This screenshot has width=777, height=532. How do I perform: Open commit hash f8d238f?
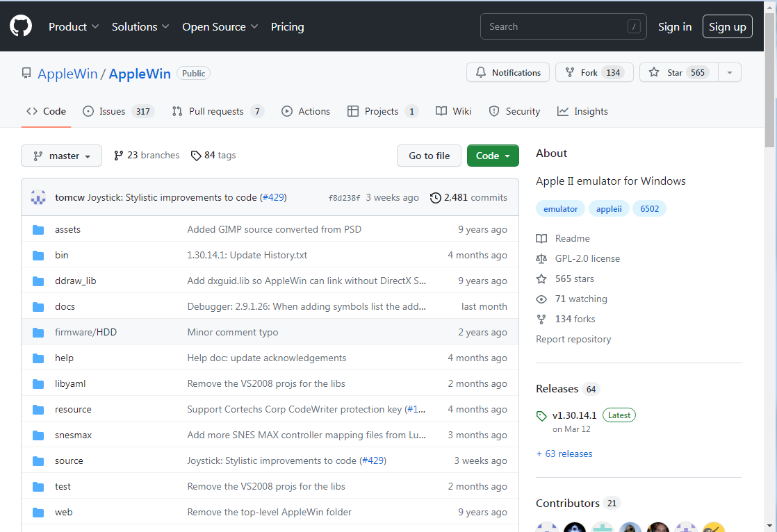345,198
